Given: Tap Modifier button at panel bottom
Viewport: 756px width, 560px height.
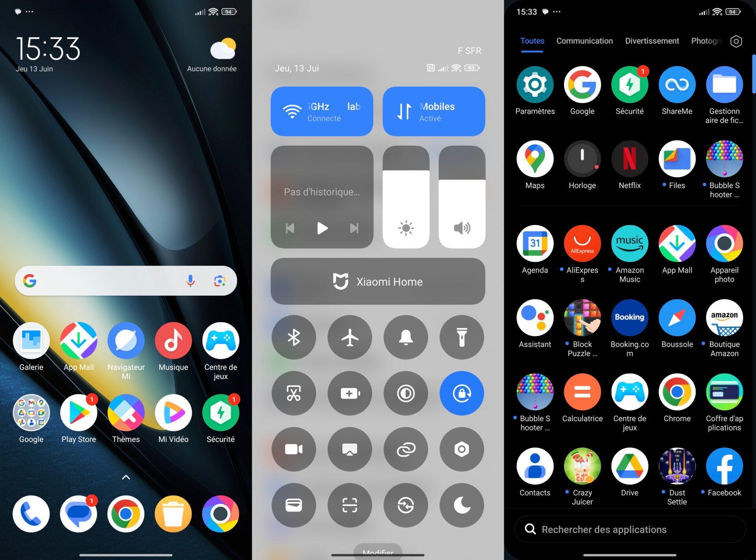Looking at the screenshot, I should click(x=378, y=553).
